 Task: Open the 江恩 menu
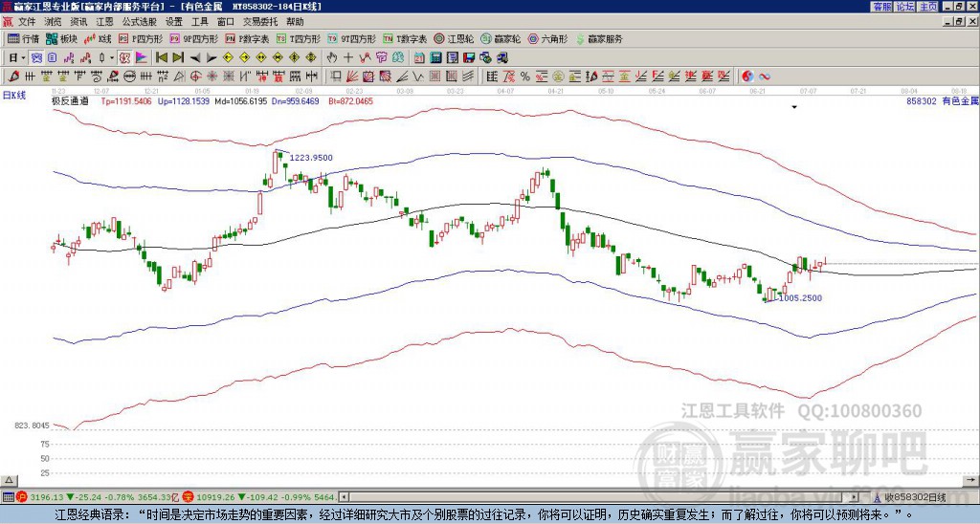[104, 22]
